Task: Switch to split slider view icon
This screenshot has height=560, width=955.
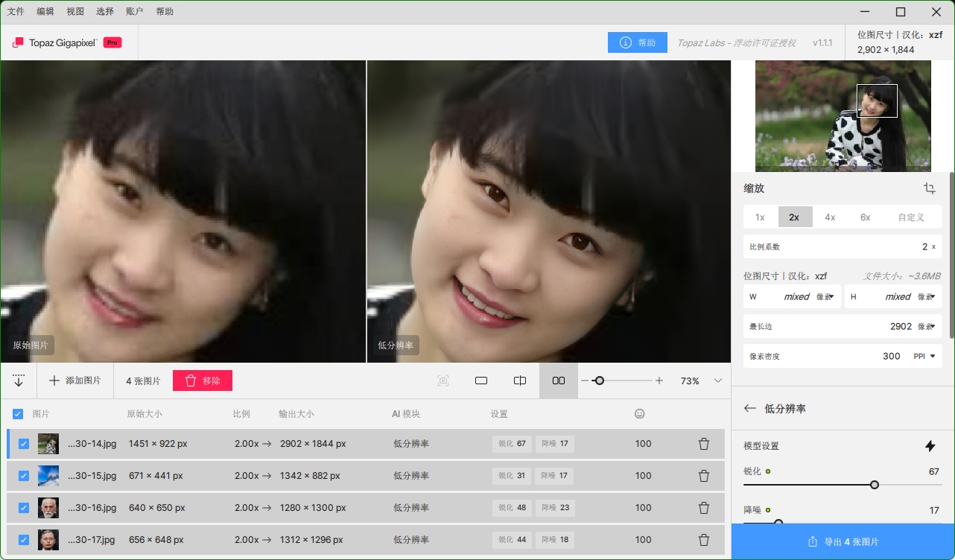Action: [x=520, y=381]
